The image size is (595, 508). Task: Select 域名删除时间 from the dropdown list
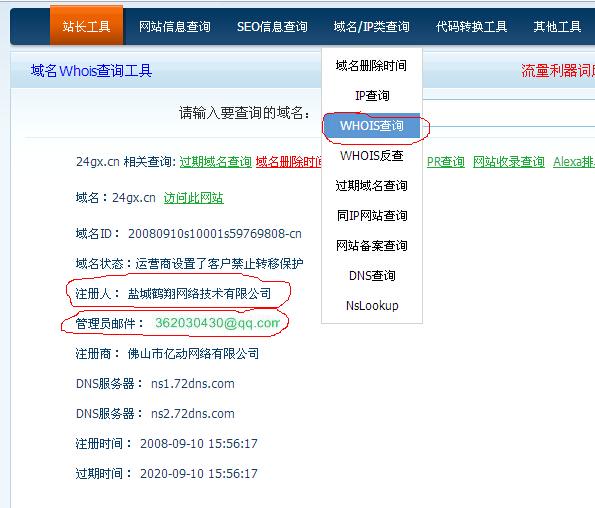click(x=371, y=65)
